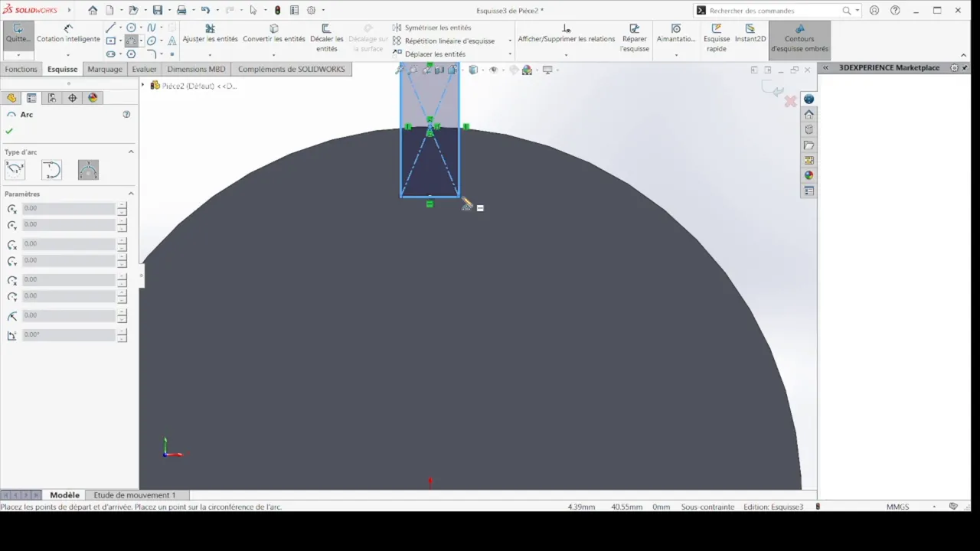
Task: Click Convertir les entités tool
Action: tap(274, 34)
